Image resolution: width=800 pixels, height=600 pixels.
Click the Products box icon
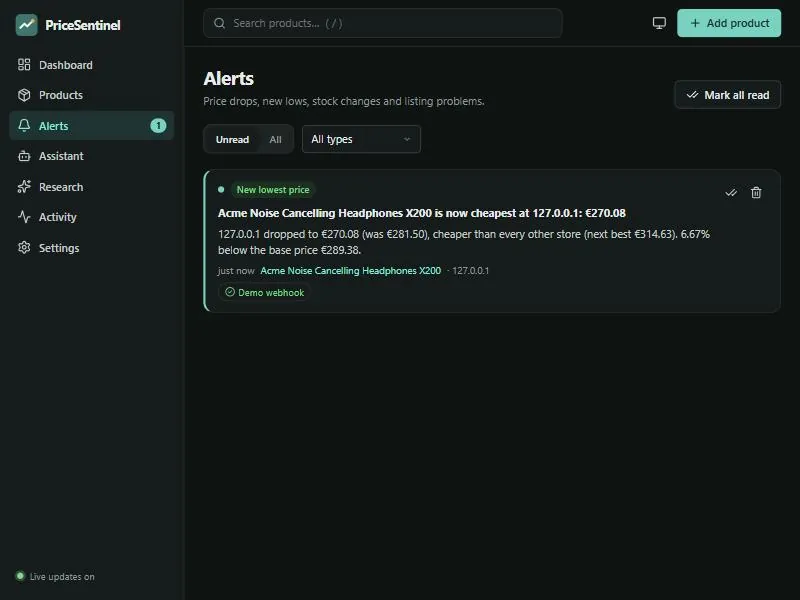click(x=24, y=95)
